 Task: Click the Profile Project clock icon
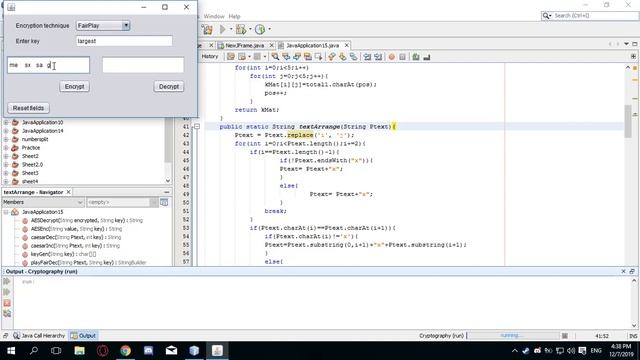coord(260,29)
